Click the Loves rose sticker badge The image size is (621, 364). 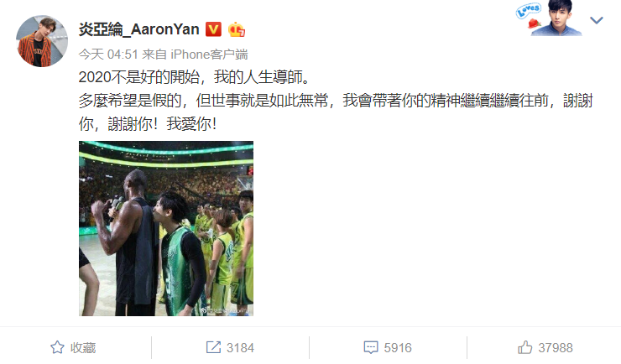[x=530, y=17]
